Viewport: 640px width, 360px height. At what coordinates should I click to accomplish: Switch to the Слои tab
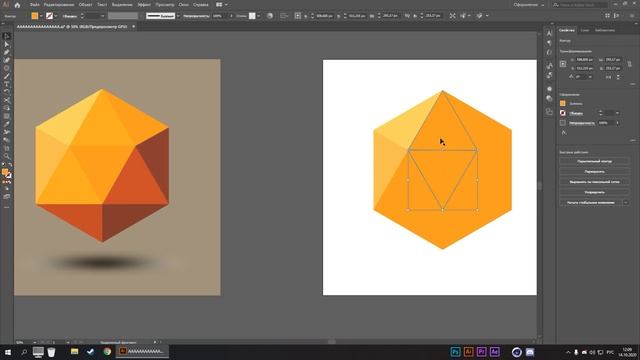pyautogui.click(x=585, y=30)
